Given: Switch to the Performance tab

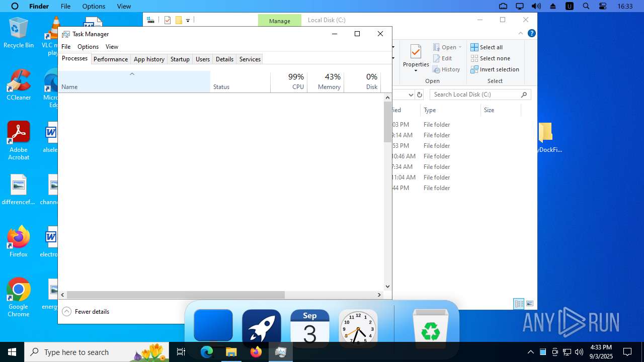Looking at the screenshot, I should (111, 59).
